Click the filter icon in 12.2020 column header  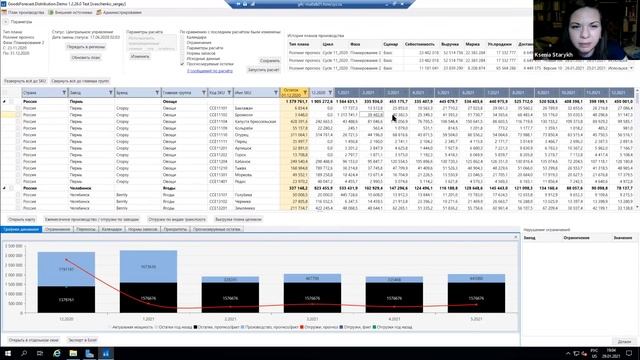330,93
